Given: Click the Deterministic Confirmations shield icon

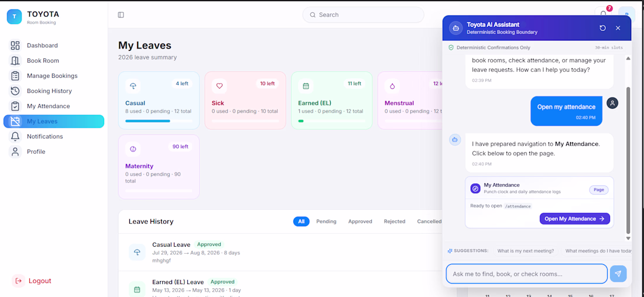Looking at the screenshot, I should click(x=451, y=47).
